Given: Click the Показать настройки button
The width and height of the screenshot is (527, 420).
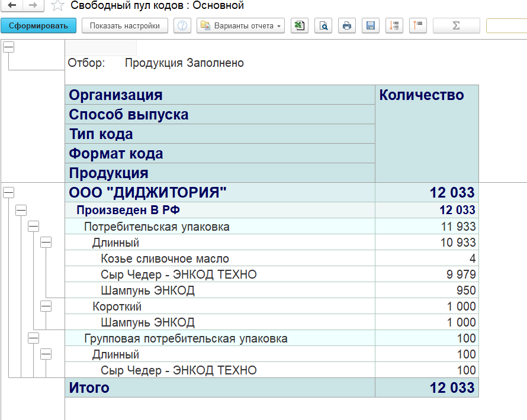Looking at the screenshot, I should [x=125, y=25].
